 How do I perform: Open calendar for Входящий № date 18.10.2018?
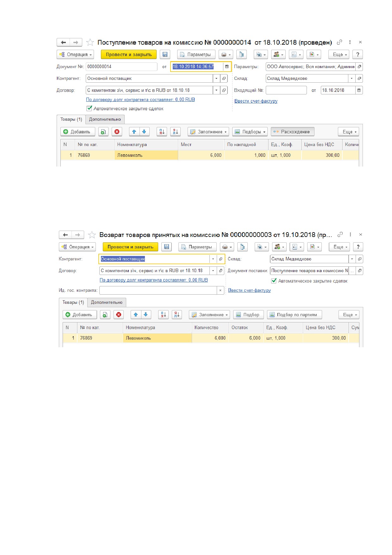(x=359, y=90)
